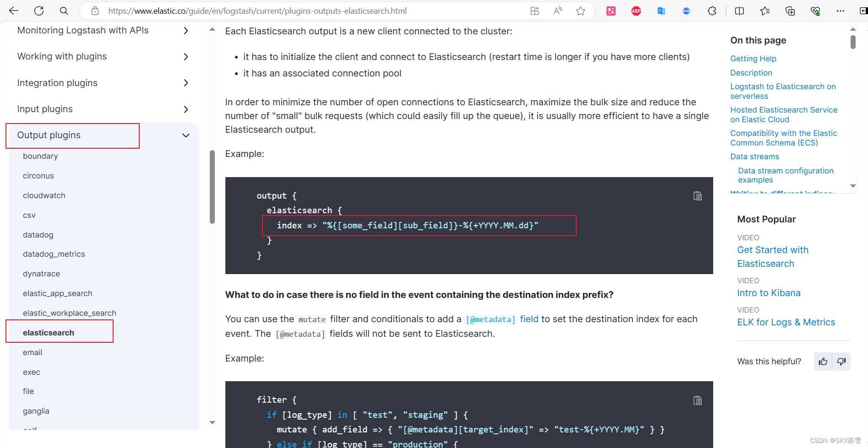Click the browser address bar URL
Image resolution: width=868 pixels, height=448 pixels.
[x=257, y=11]
